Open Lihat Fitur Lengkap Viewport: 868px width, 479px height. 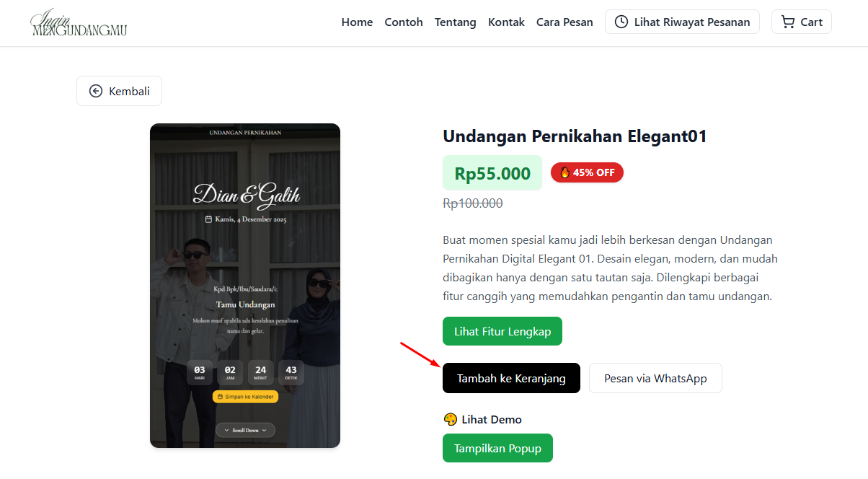pyautogui.click(x=502, y=331)
